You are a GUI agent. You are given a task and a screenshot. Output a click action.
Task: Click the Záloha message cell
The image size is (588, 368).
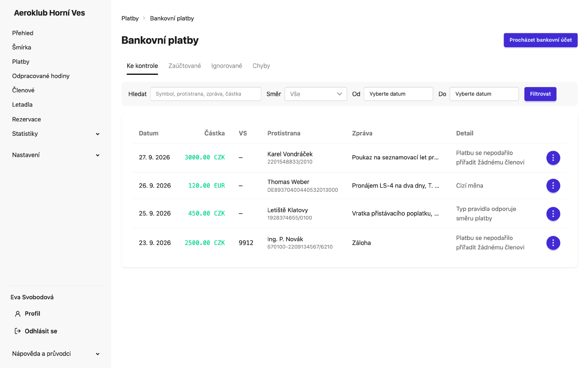pos(362,243)
